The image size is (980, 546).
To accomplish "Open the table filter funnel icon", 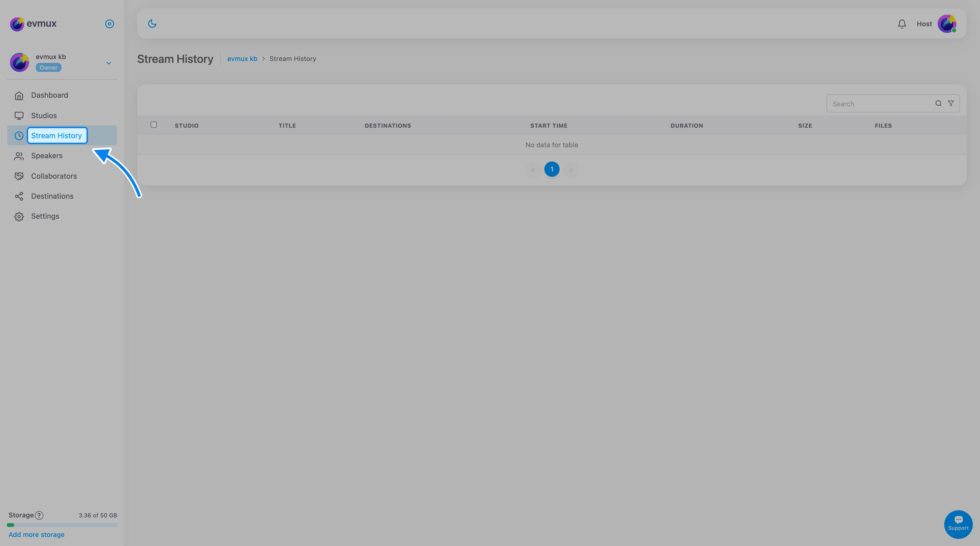I will point(951,103).
